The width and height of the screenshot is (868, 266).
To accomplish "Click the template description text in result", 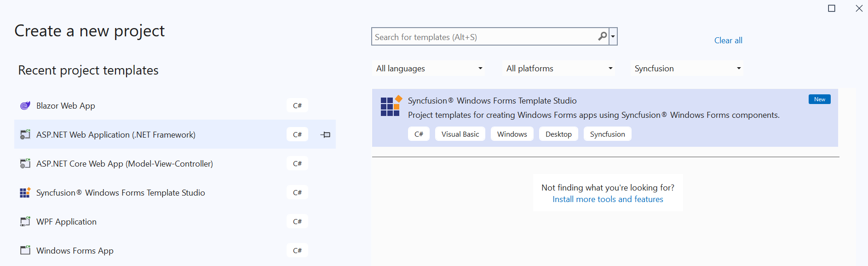I will [x=594, y=115].
